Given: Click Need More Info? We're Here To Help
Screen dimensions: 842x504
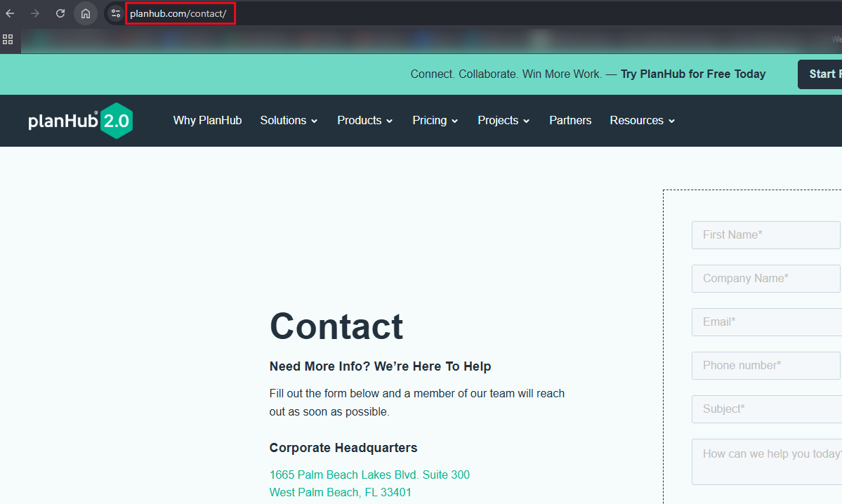Looking at the screenshot, I should [x=380, y=366].
